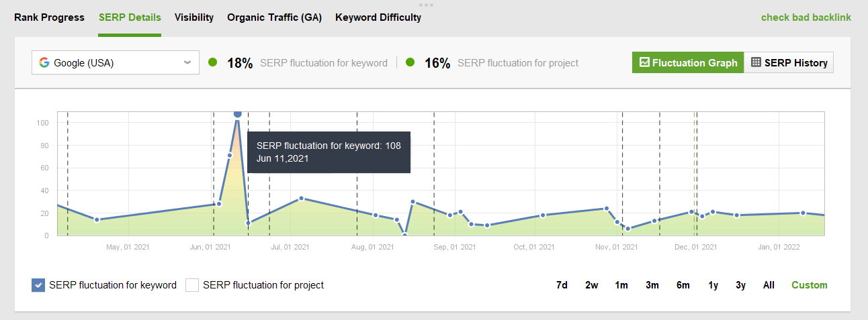This screenshot has width=868, height=320.
Task: Select the Fluctuation Graph view button
Action: 688,62
